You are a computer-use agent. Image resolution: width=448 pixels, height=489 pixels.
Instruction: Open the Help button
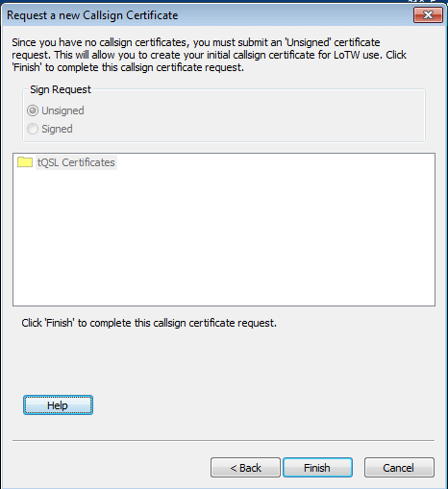point(58,405)
